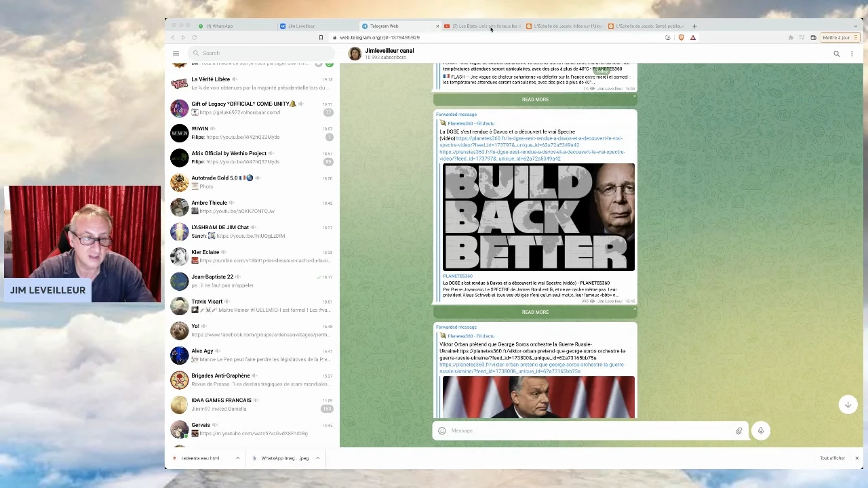This screenshot has width=868, height=488.
Task: Click the READ MORE button under the heatwave post
Action: pyautogui.click(x=535, y=100)
